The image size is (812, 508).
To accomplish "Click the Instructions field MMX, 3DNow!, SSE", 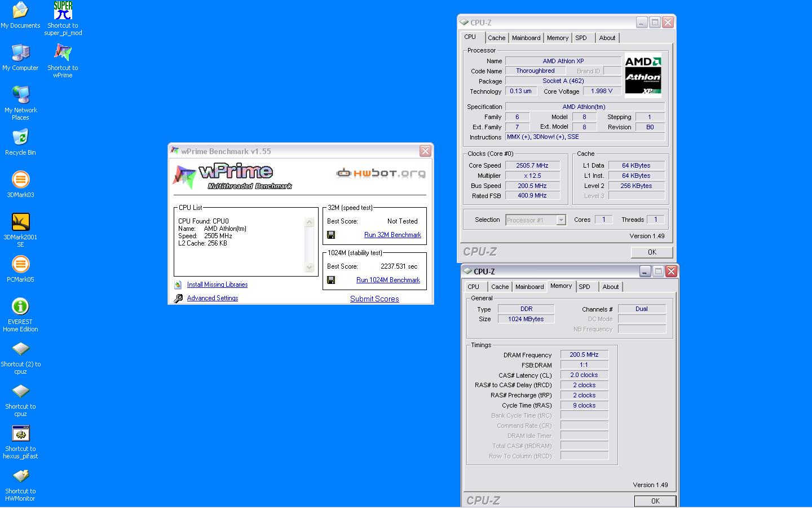I will 585,137.
